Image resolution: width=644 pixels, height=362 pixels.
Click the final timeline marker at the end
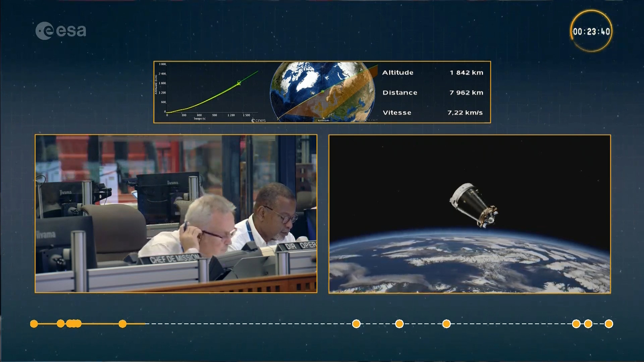[609, 324]
